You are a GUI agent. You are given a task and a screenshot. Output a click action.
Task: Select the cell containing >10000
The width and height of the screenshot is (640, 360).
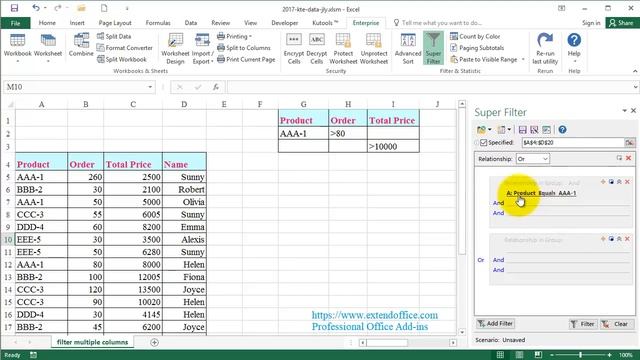tap(393, 147)
